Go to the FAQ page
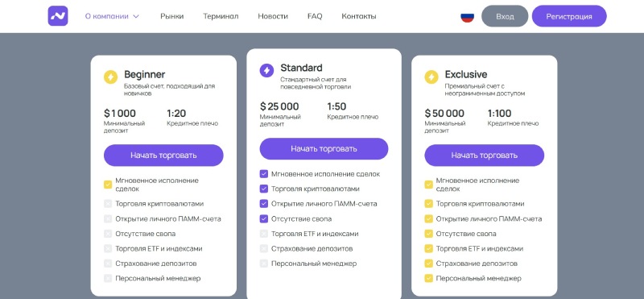 point(315,16)
